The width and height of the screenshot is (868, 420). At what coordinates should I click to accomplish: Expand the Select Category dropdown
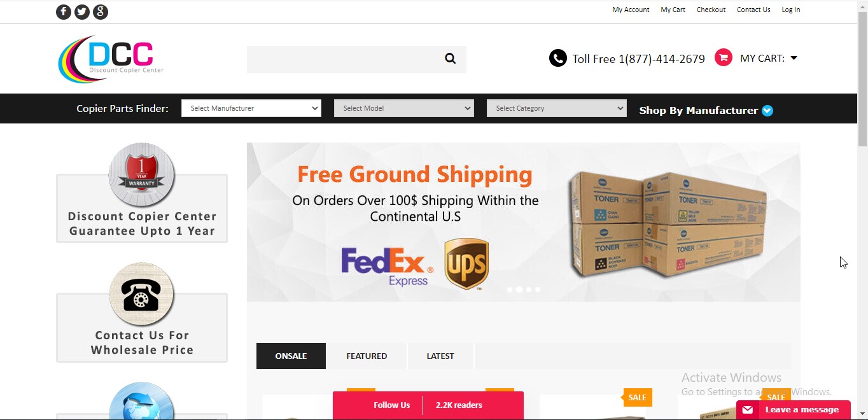(x=557, y=108)
